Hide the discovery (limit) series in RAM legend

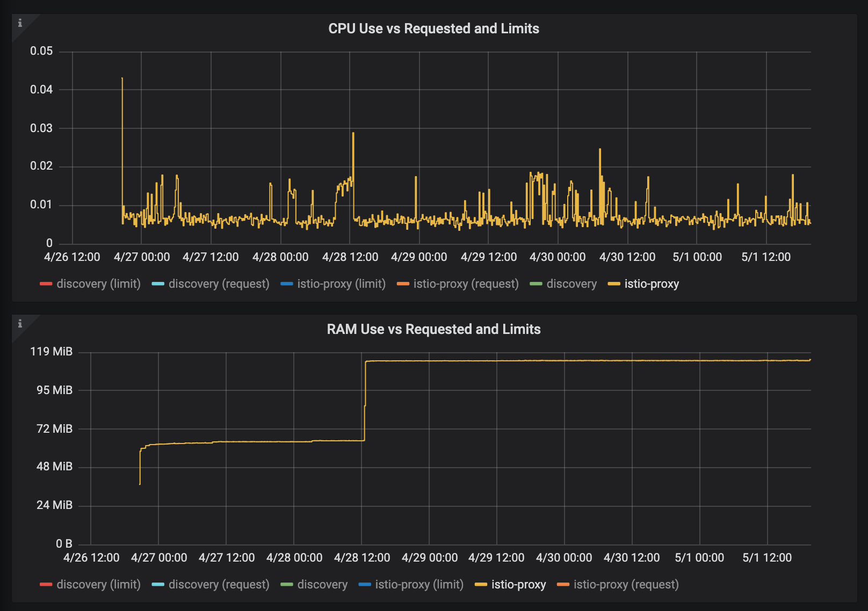(x=98, y=584)
